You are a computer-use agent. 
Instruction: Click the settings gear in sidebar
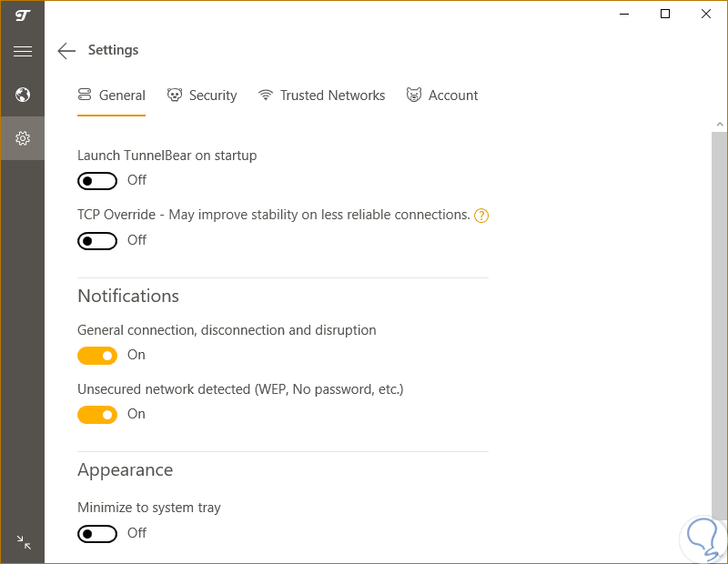pos(23,138)
